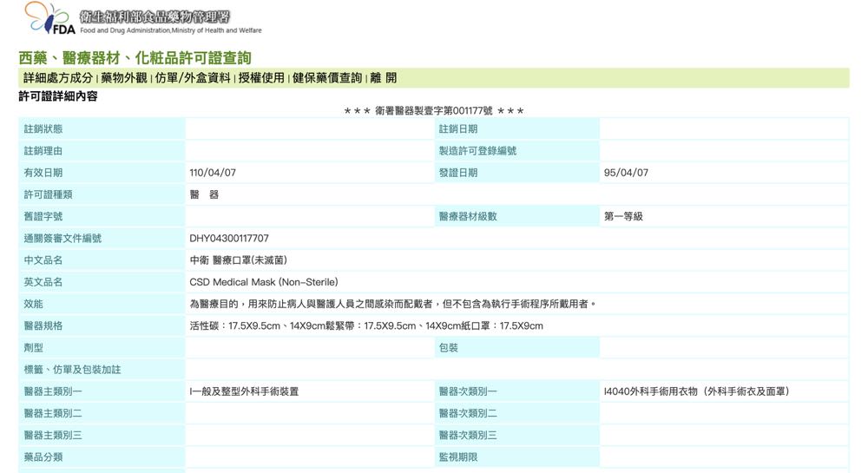Click the 醫器規格 label
The width and height of the screenshot is (868, 473).
coord(43,325)
